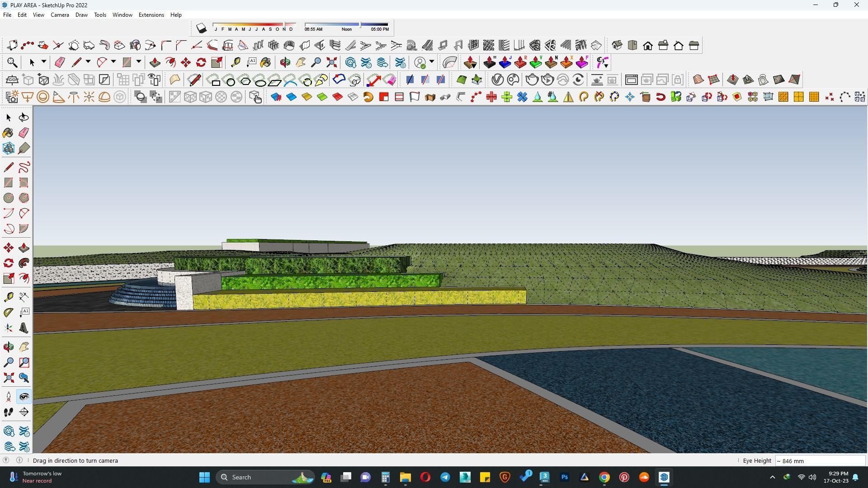
Task: Open the Extensions menu
Action: coord(151,15)
